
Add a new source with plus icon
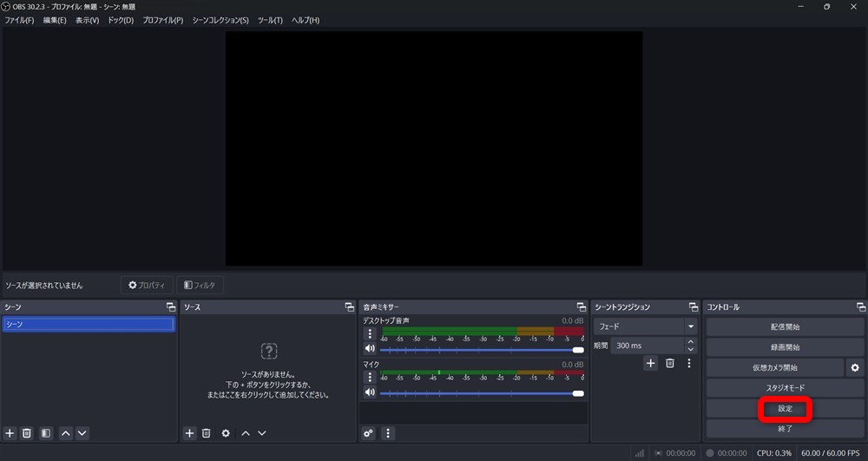(x=189, y=432)
